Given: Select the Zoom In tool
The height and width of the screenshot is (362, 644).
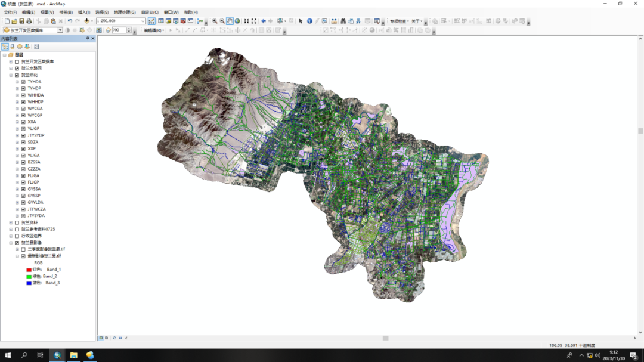Looking at the screenshot, I should [x=215, y=21].
